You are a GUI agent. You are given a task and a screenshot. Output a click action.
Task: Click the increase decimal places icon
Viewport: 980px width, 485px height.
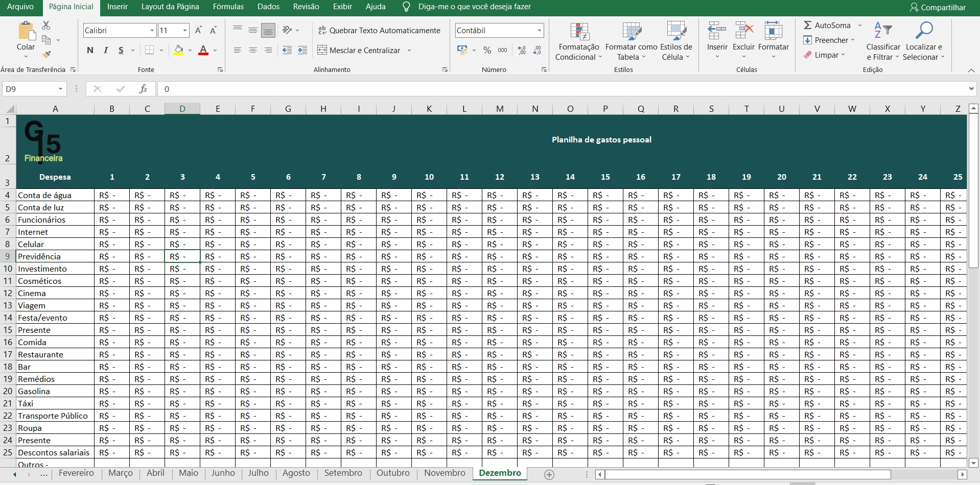coord(522,50)
